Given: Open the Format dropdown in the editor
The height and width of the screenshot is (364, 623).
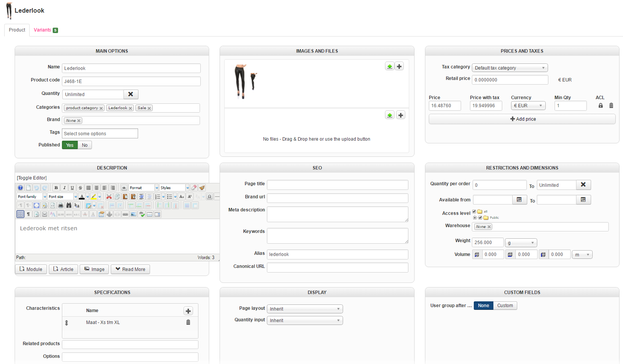Looking at the screenshot, I should point(143,188).
